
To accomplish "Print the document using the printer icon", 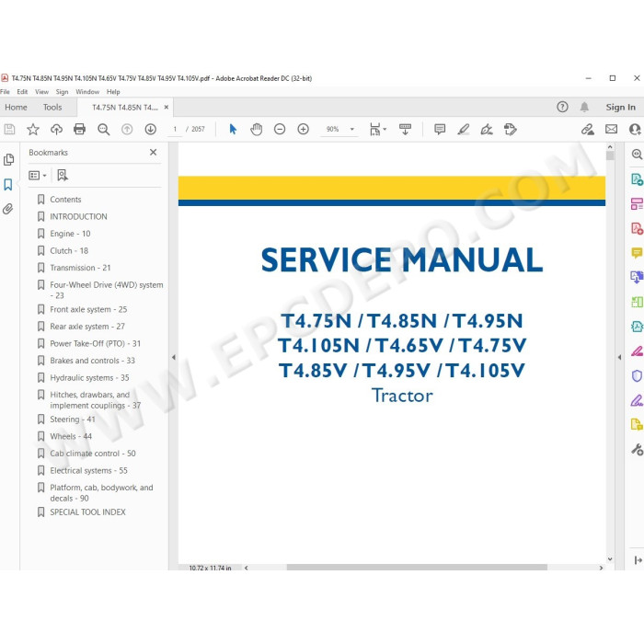I will (x=79, y=130).
